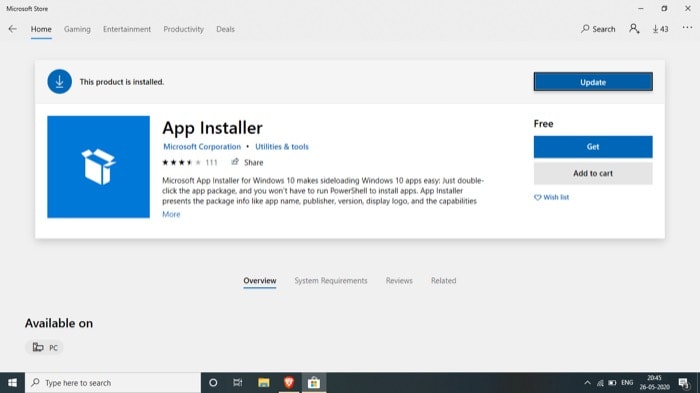Open the Utilities & tools category link
This screenshot has height=393, width=700.
click(x=282, y=146)
